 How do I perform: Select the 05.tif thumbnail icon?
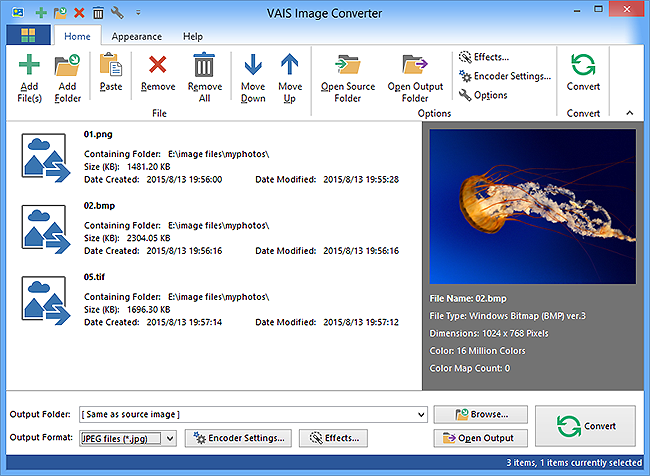point(46,300)
